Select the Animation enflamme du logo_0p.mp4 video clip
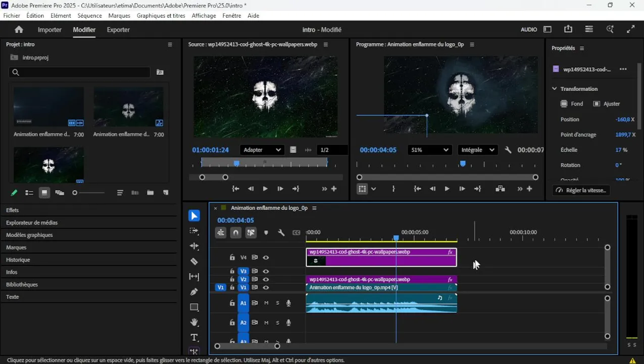The image size is (644, 364). 381,287
